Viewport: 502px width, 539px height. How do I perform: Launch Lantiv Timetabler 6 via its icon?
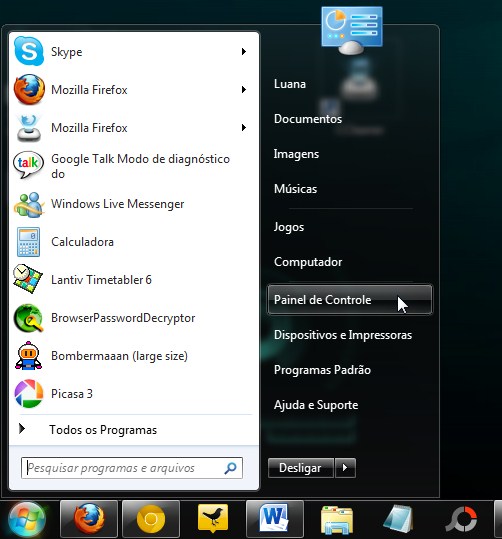(28, 279)
